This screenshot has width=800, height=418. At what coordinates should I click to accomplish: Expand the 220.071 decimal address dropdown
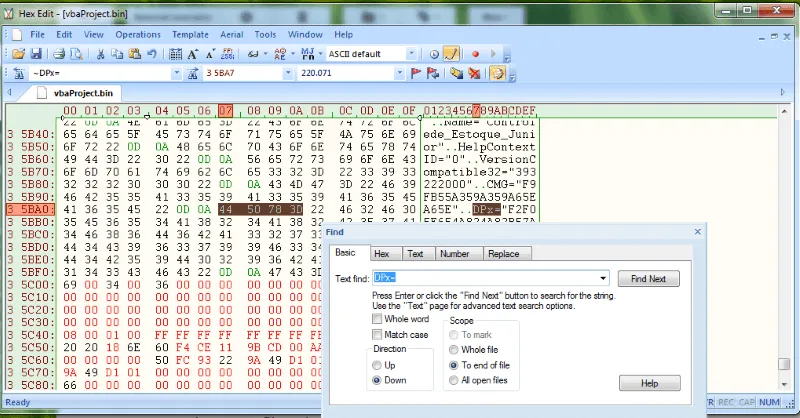click(399, 73)
